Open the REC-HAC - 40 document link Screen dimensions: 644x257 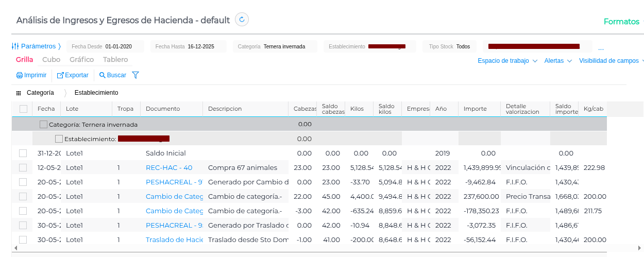point(169,167)
